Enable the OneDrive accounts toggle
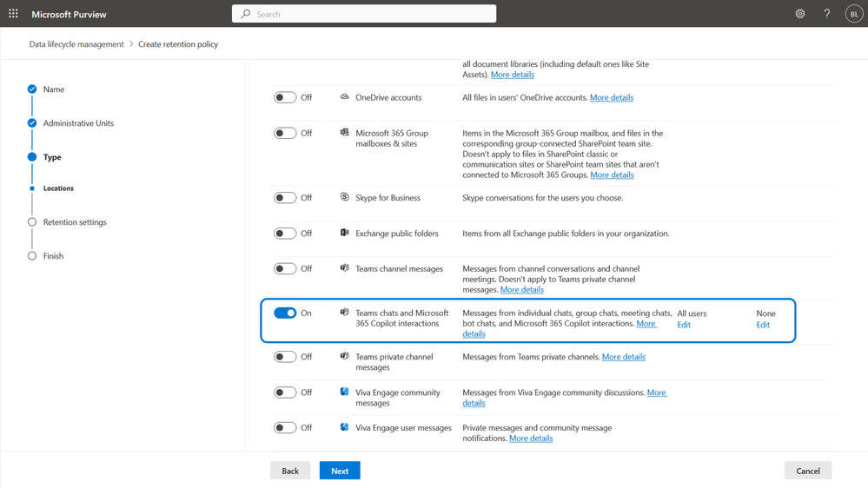 click(x=285, y=97)
